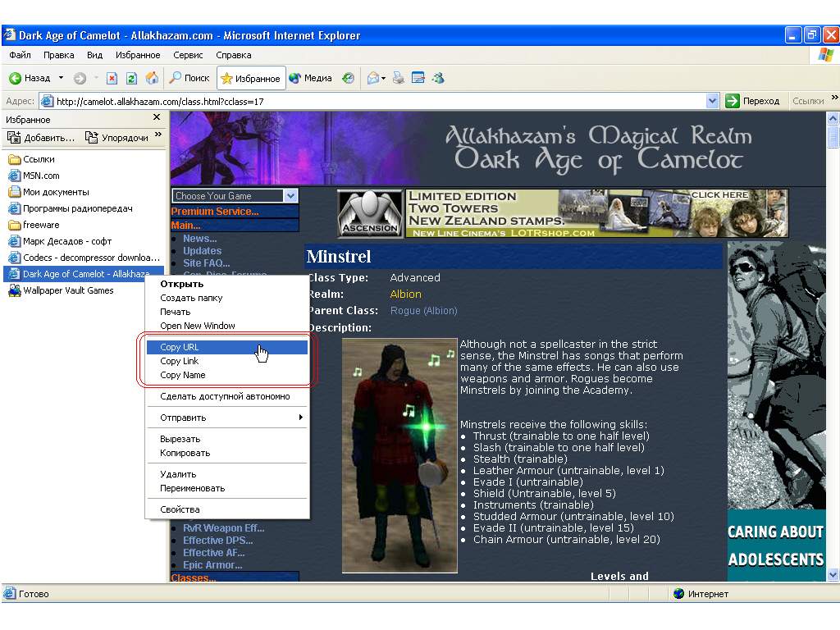Open the history (Журнал) toolbar icon

[x=348, y=78]
